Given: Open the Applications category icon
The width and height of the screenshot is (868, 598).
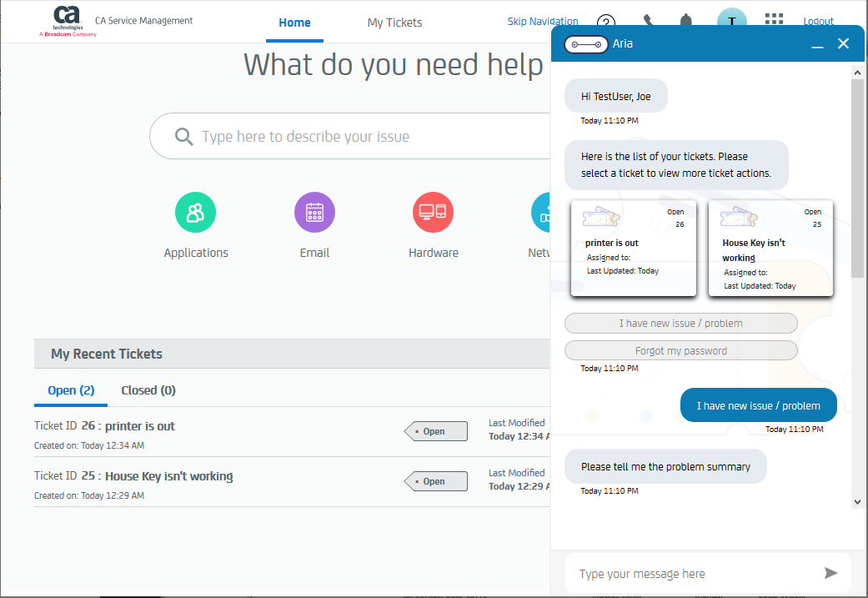Looking at the screenshot, I should tap(195, 213).
